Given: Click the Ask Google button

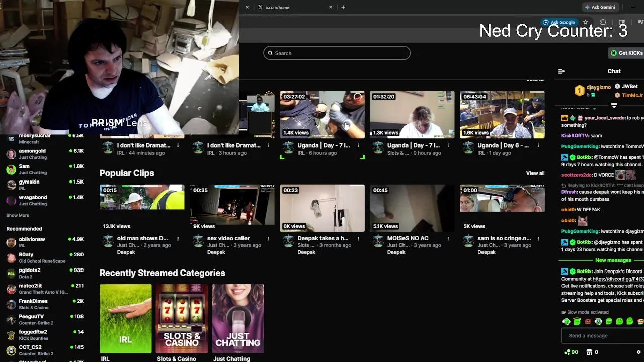Looking at the screenshot, I should click(x=558, y=22).
